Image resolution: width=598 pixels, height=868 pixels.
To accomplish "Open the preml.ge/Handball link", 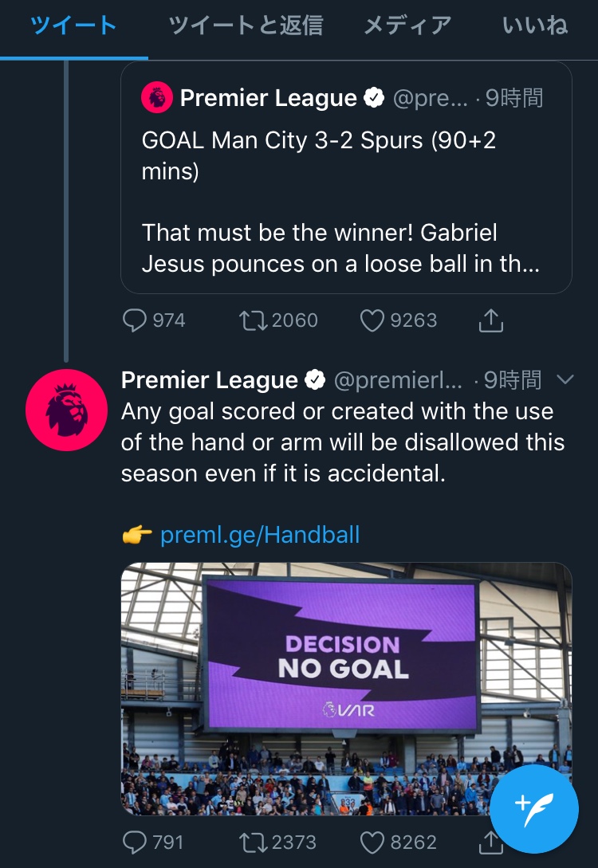I will pyautogui.click(x=260, y=534).
